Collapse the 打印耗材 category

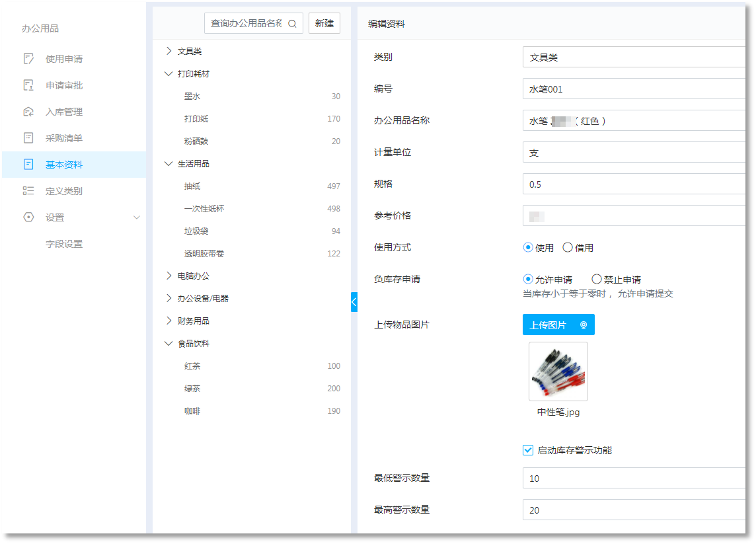point(169,74)
